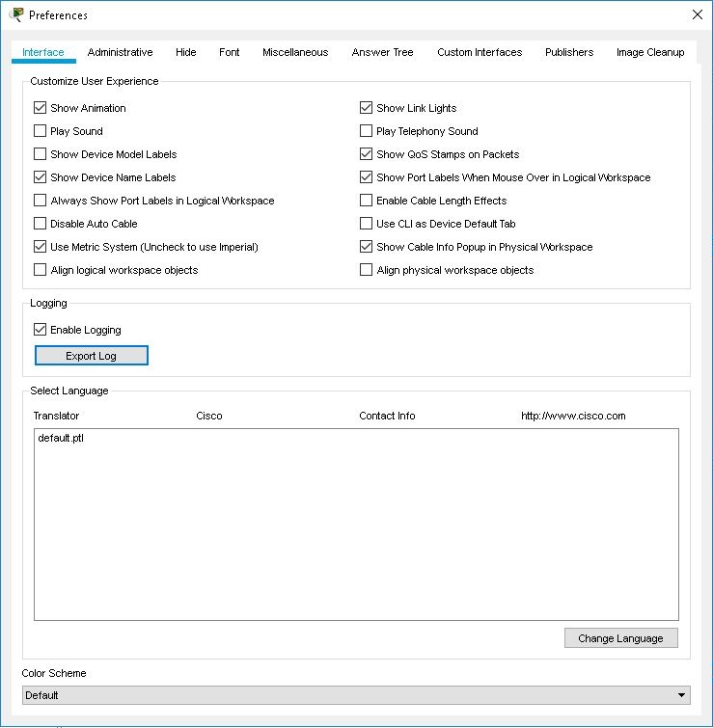Check Enable Cable Length Effects
The width and height of the screenshot is (713, 728).
point(366,201)
